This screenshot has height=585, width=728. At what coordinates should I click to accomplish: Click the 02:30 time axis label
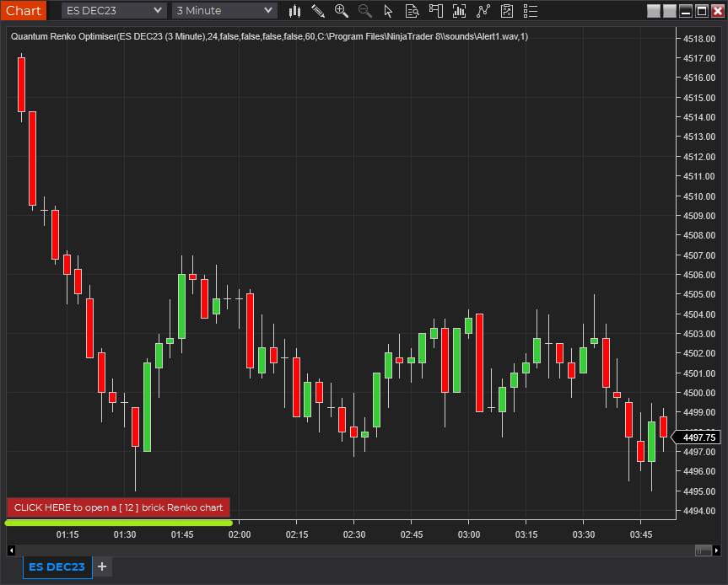(354, 534)
